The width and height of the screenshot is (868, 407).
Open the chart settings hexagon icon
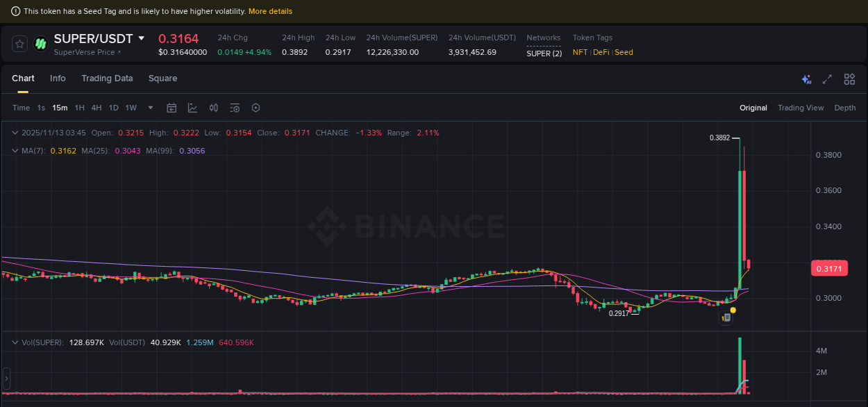[256, 108]
